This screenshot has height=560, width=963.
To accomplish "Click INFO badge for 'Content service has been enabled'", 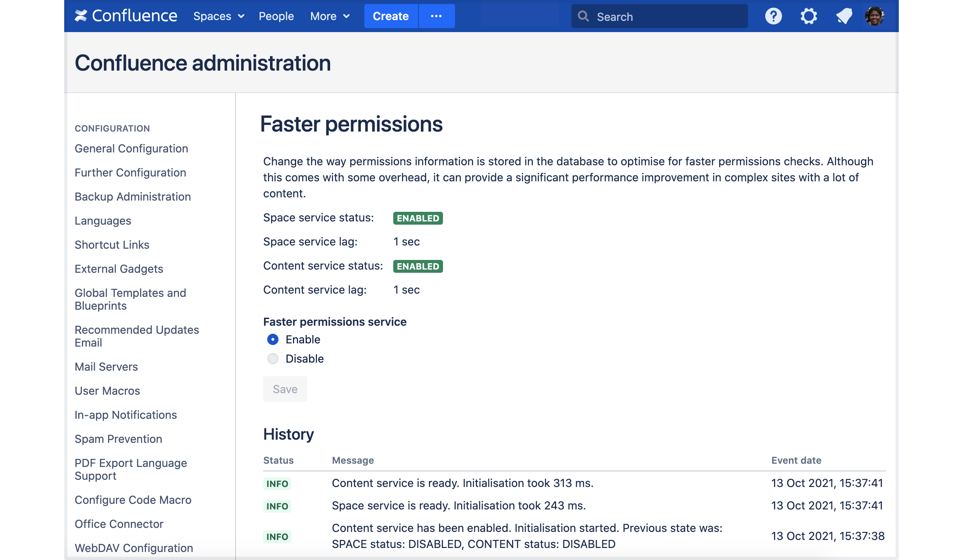I will point(277,537).
